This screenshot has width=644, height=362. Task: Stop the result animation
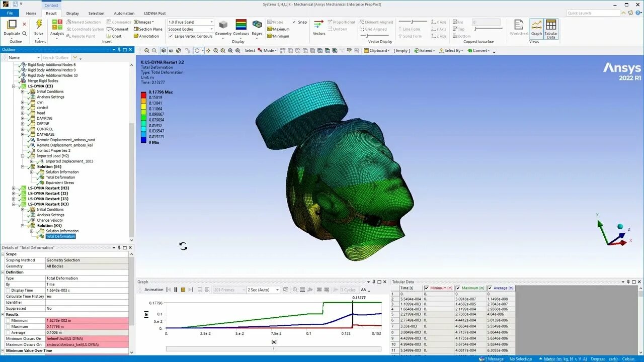pos(183,290)
